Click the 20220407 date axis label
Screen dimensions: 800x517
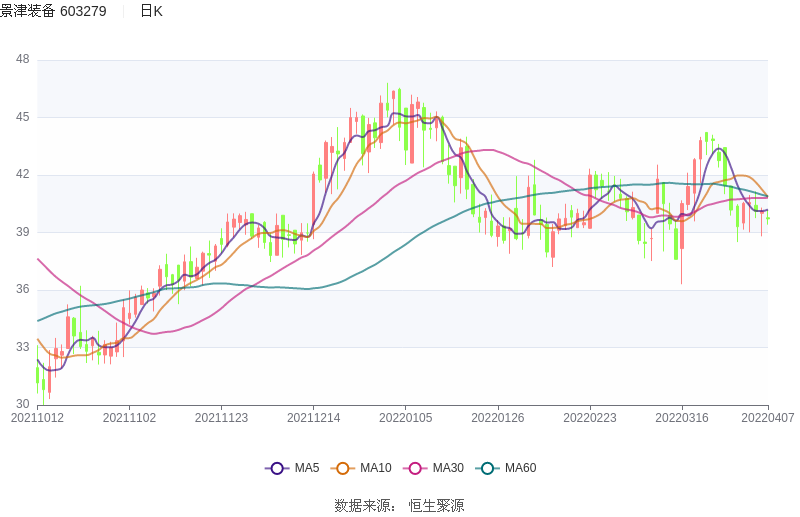click(x=768, y=418)
